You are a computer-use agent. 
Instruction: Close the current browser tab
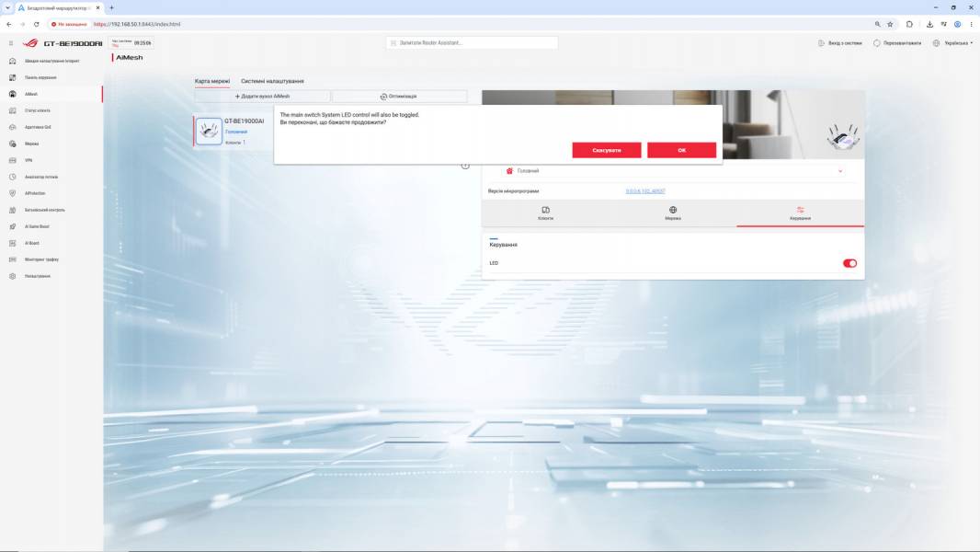[97, 7]
